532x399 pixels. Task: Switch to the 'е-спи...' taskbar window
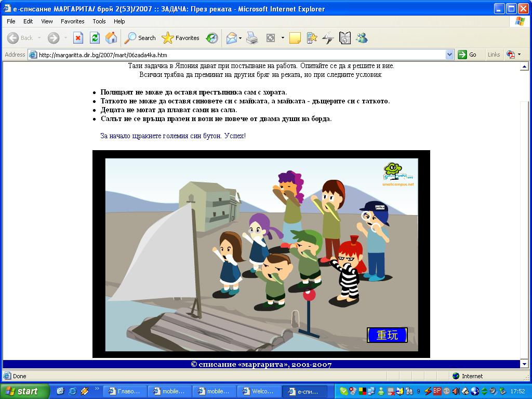[x=304, y=391]
